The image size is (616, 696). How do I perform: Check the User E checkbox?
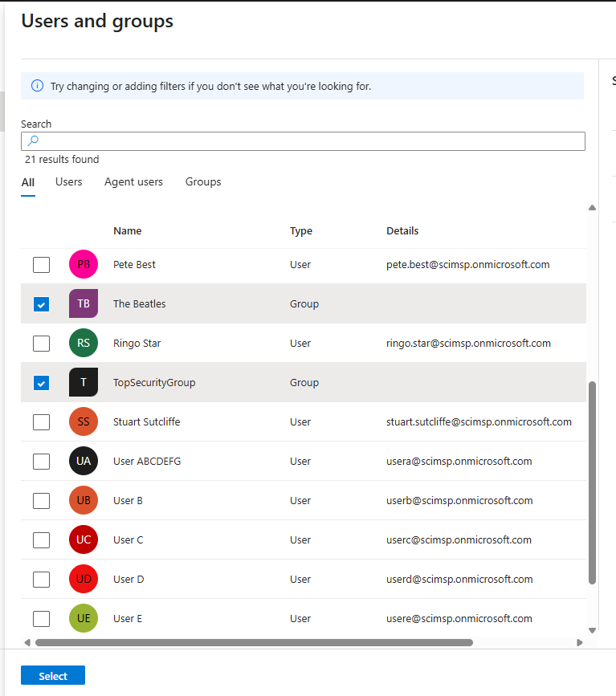pyautogui.click(x=41, y=619)
